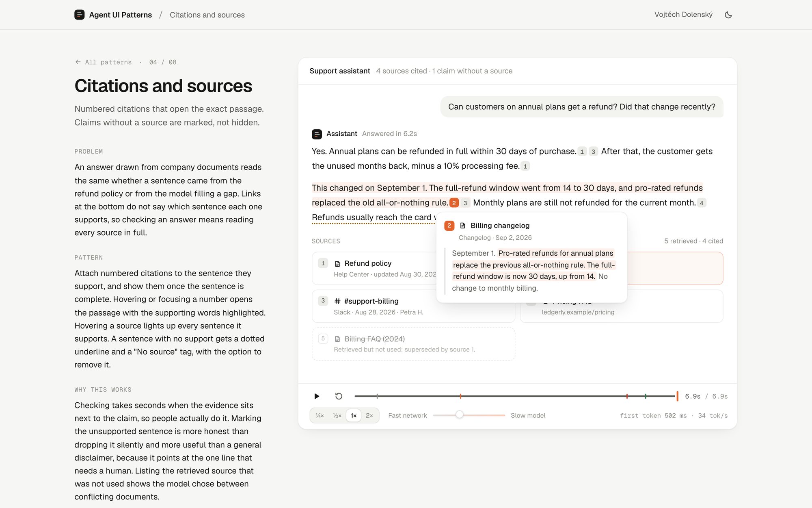Click the unsourced sentence with dotted underline
812x508 pixels.
pyautogui.click(x=374, y=217)
